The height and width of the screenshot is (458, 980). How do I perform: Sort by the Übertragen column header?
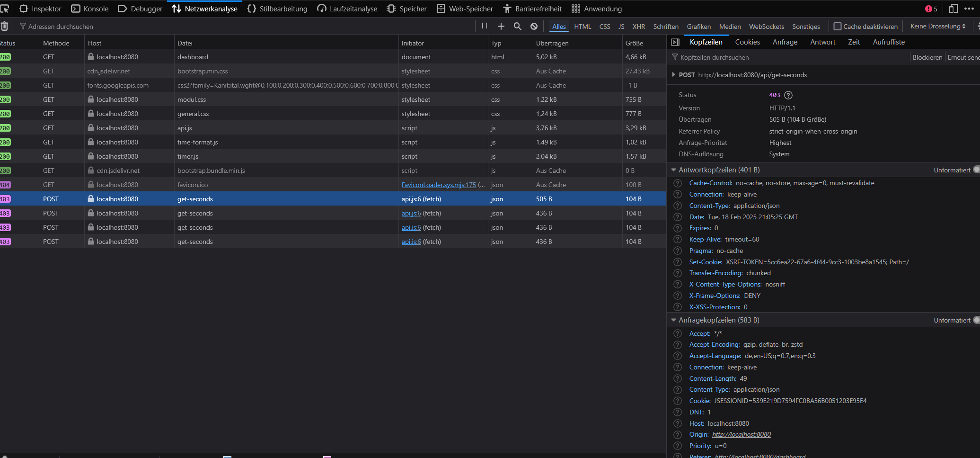577,43
